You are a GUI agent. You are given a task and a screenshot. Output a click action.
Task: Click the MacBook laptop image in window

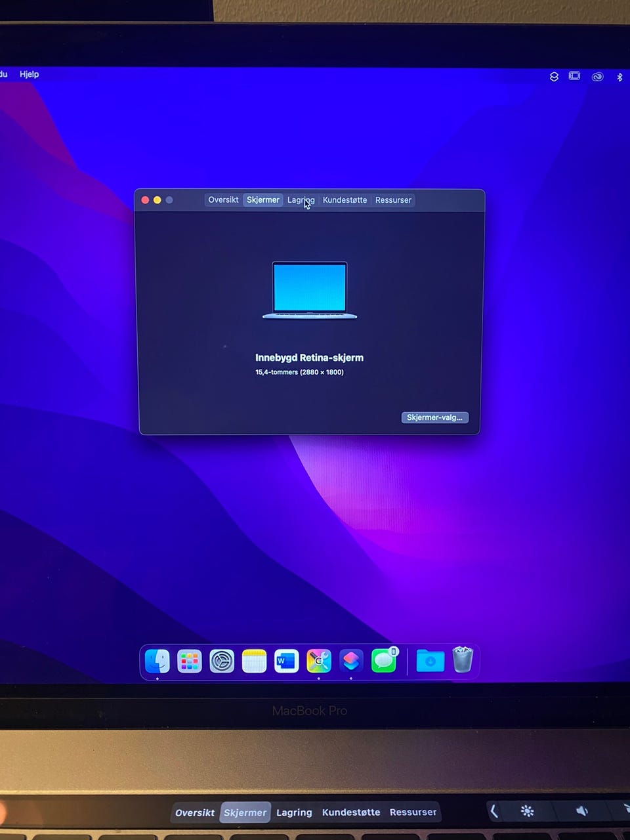[x=310, y=290]
